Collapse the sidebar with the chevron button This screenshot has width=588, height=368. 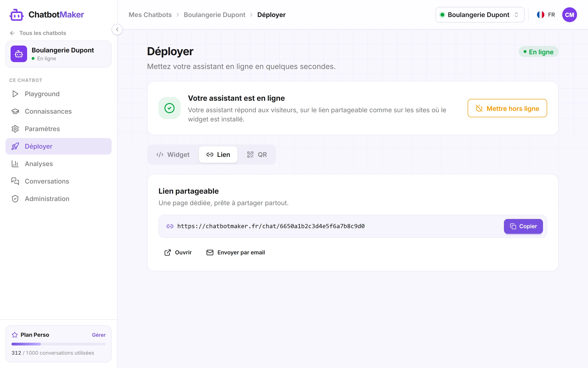pos(117,29)
